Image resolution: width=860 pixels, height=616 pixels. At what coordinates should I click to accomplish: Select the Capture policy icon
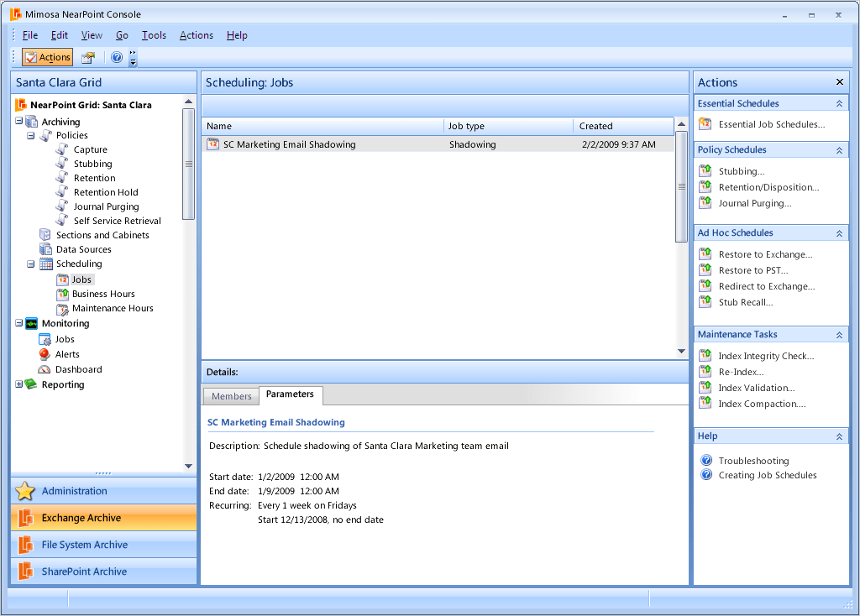click(x=62, y=149)
